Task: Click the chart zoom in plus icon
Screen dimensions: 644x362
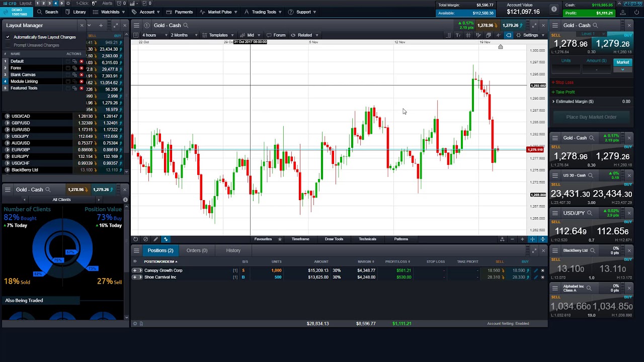Action: 522,239
